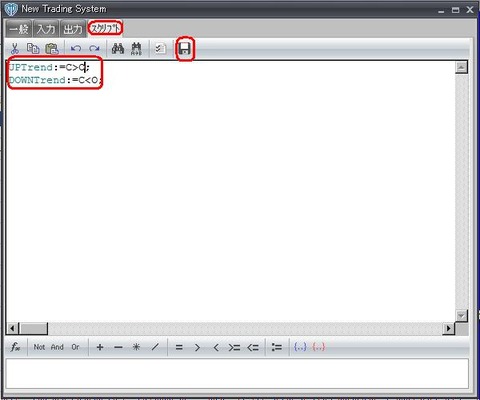
Task: Click the script editor scroll-up arrow
Action: pos(461,67)
